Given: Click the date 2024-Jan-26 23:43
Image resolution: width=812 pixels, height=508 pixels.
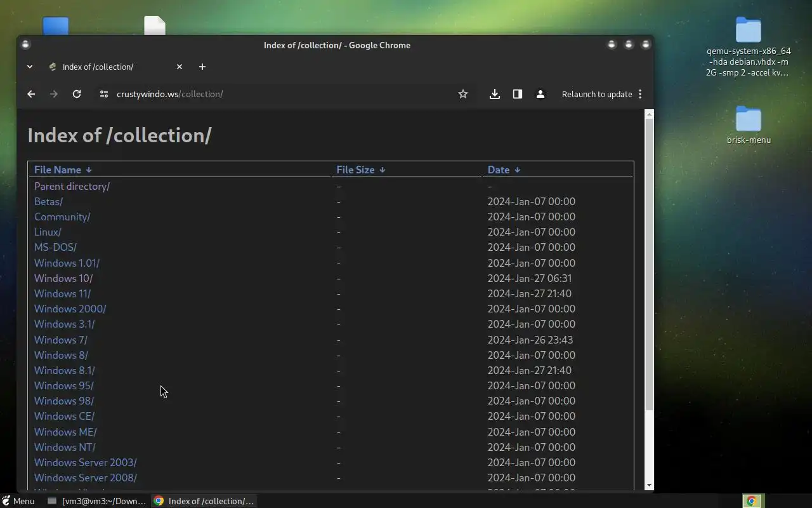Looking at the screenshot, I should tap(530, 340).
